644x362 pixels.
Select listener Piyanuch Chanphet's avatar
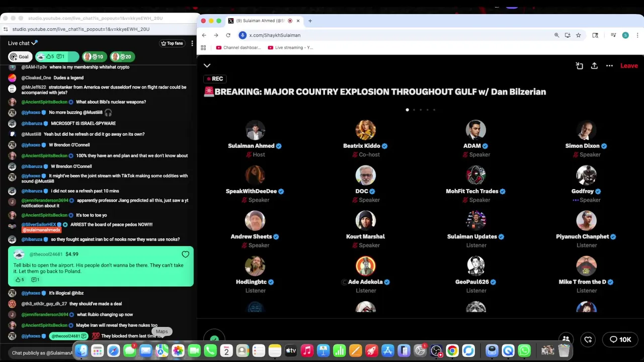tap(586, 221)
